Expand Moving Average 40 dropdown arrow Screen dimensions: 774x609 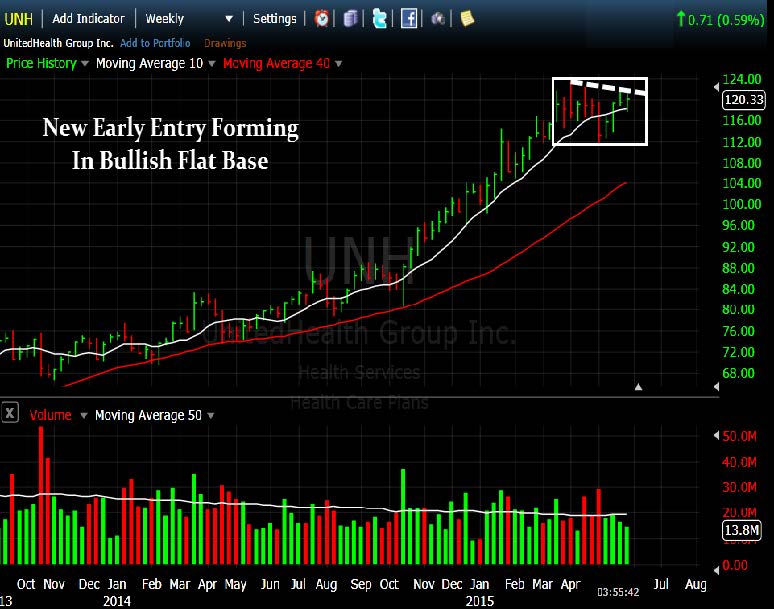coord(338,64)
